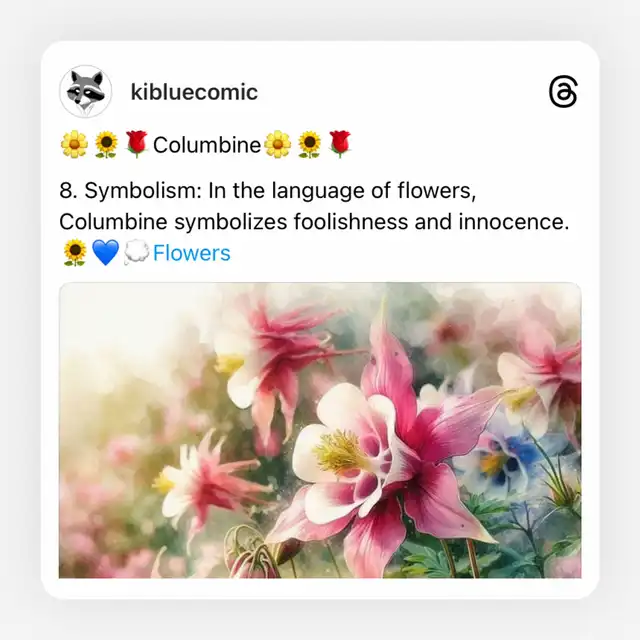Click the large central flower's yellow stamens
This screenshot has width=640, height=640.
pos(339,452)
